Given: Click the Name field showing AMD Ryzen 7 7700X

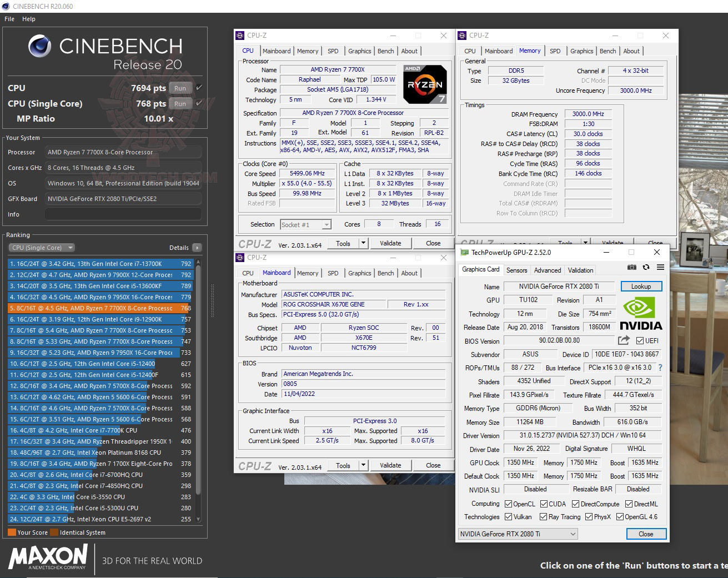Looking at the screenshot, I should pyautogui.click(x=338, y=70).
